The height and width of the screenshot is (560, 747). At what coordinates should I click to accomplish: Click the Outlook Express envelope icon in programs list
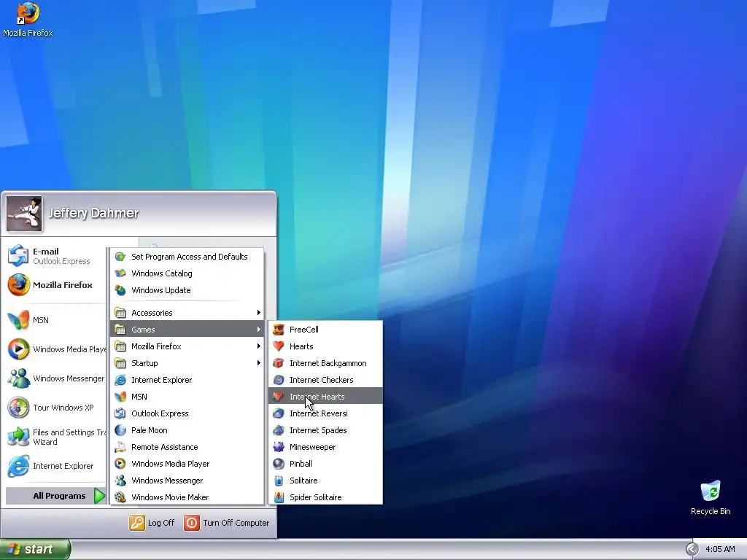coord(120,413)
